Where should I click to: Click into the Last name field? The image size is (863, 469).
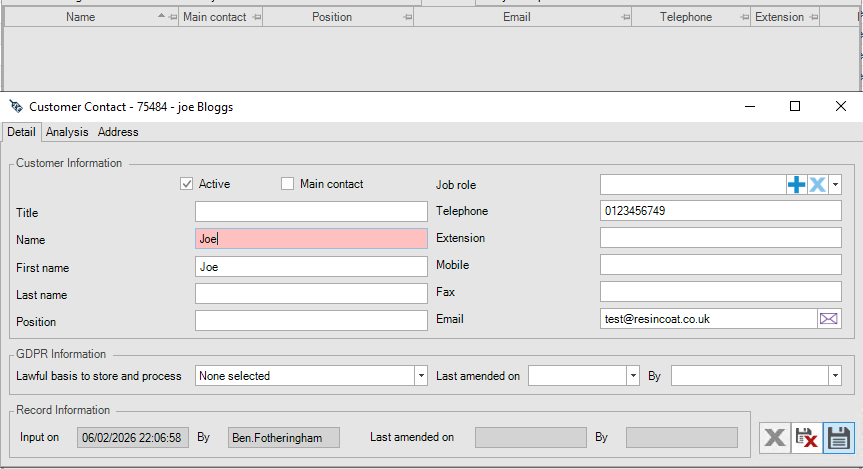(311, 294)
